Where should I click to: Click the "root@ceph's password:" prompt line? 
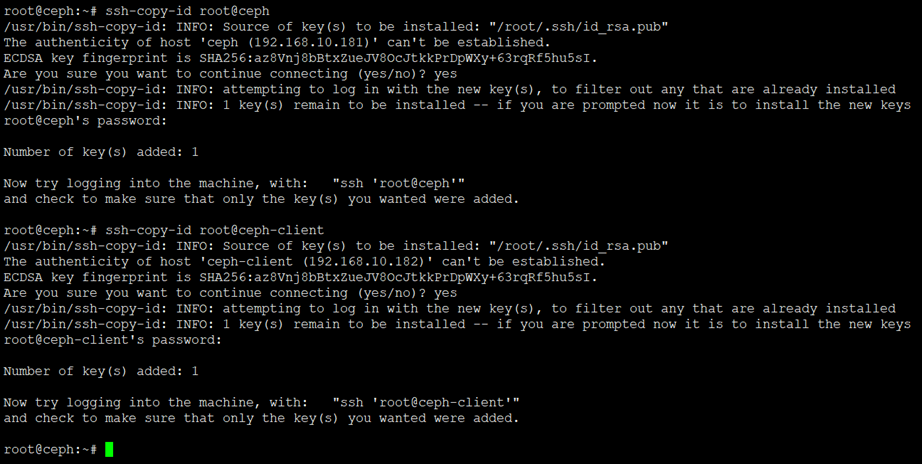[x=86, y=121]
